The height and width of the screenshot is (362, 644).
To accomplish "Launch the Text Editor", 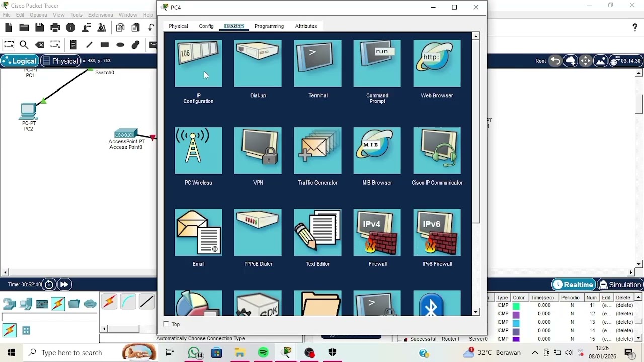I will click(x=317, y=232).
